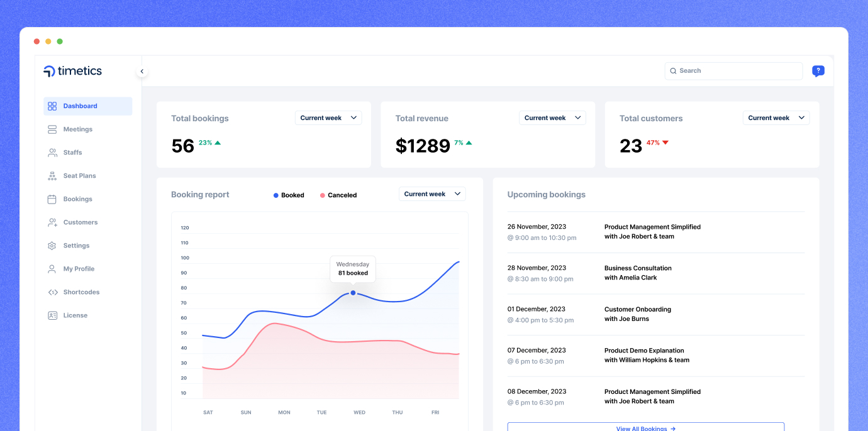Viewport: 868px width, 431px height.
Task: Go to Meetings in the sidebar
Action: (78, 129)
